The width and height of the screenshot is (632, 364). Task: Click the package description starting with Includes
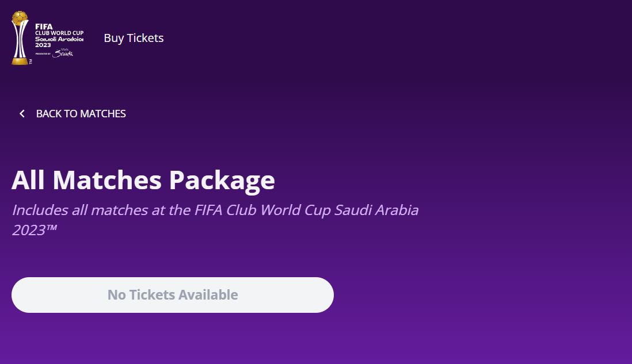(x=215, y=220)
